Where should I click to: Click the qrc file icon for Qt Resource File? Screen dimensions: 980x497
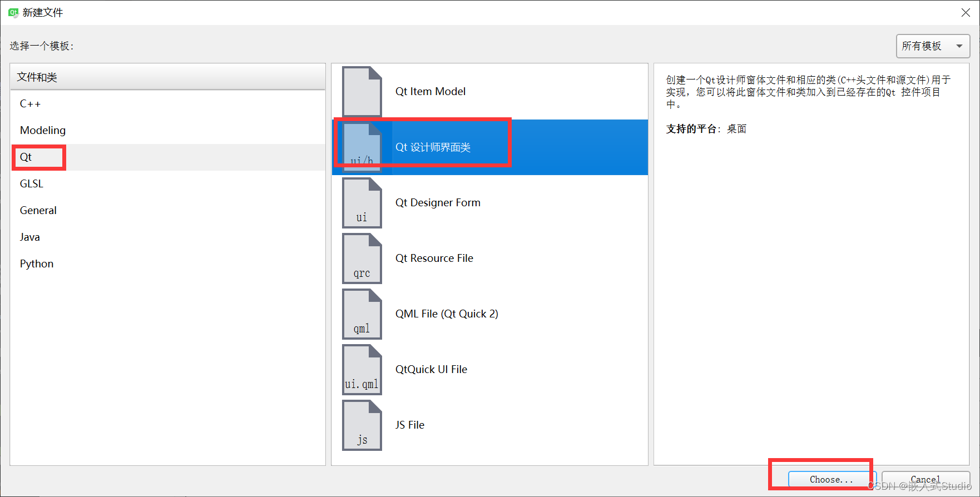[362, 259]
